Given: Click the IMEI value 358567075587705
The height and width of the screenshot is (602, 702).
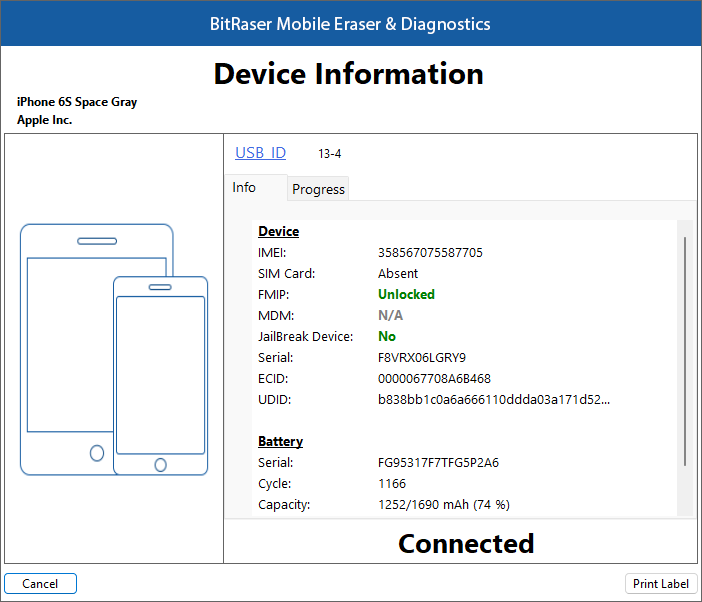Looking at the screenshot, I should coord(430,252).
